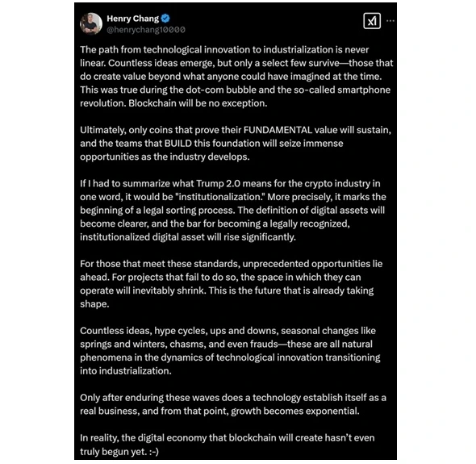Click the paragraph starting 'For those that meet'

231,283
